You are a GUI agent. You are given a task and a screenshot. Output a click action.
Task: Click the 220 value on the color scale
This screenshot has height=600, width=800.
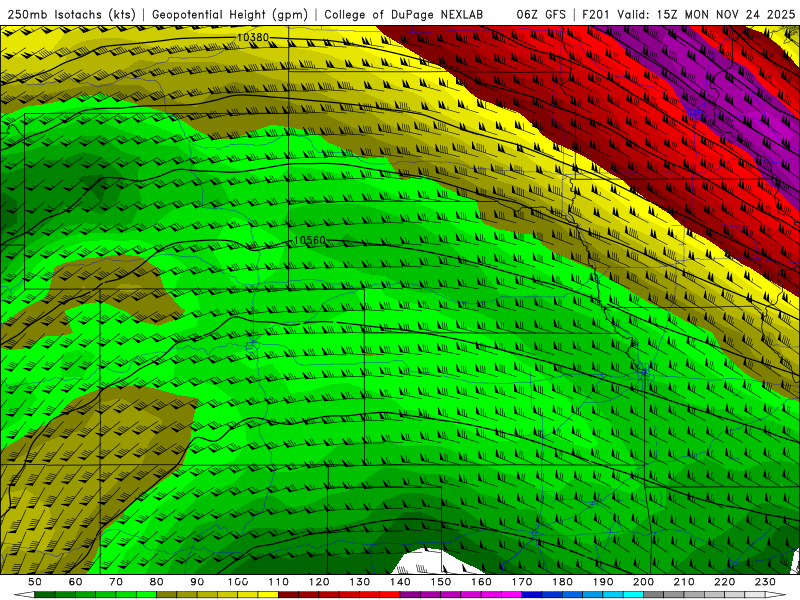724,582
